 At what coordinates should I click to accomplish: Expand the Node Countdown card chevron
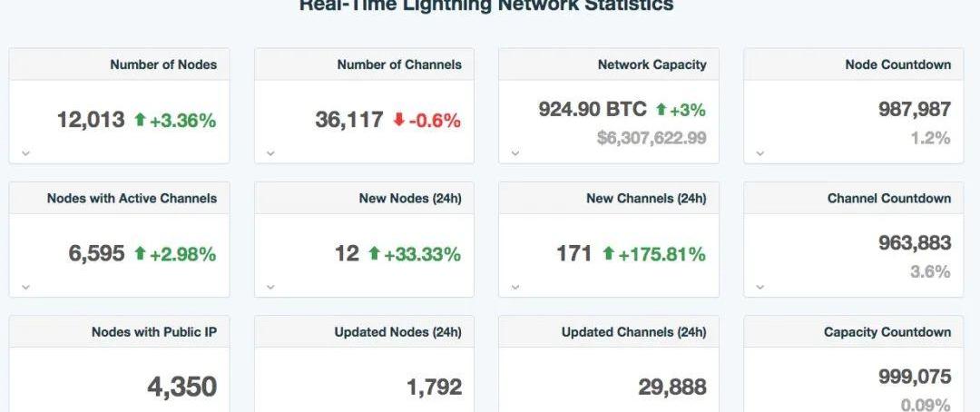tap(760, 152)
